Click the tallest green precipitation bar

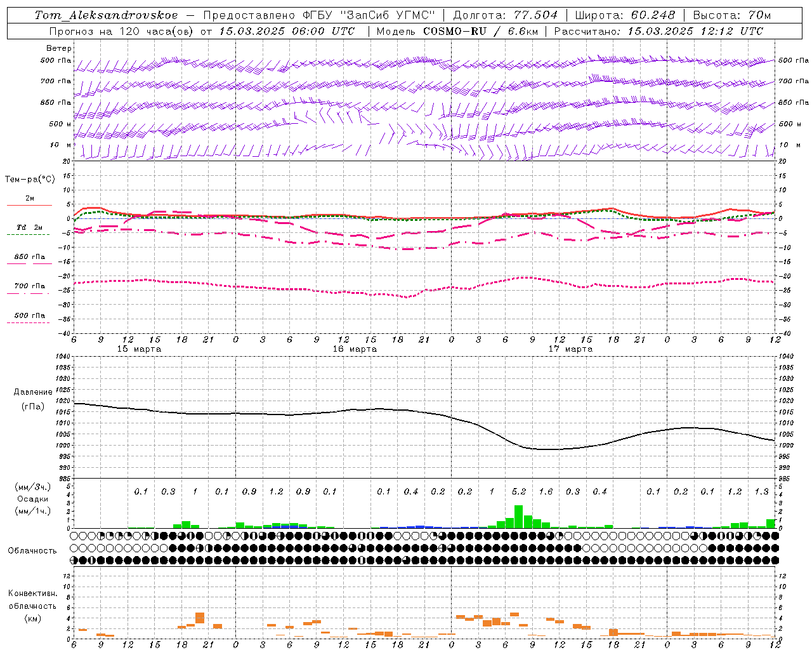(x=518, y=517)
